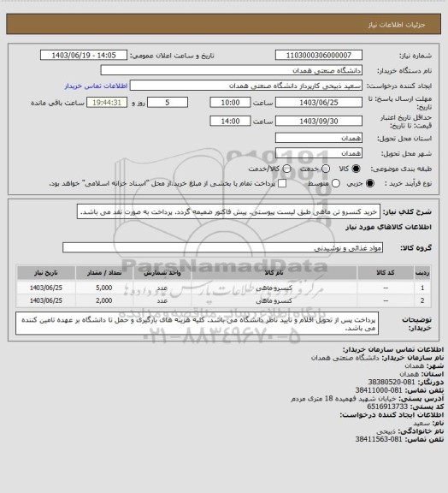448x493 pixels.
Task: Click کنسرو ماهی in row 1
Action: click(274, 288)
